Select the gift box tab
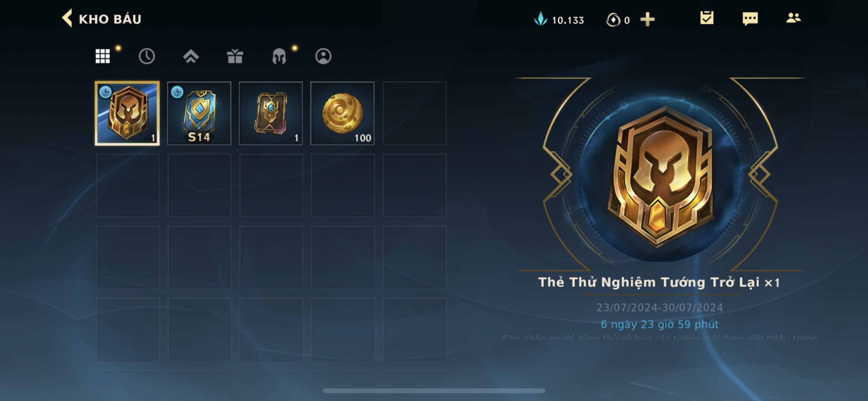This screenshot has width=868, height=401. 235,56
